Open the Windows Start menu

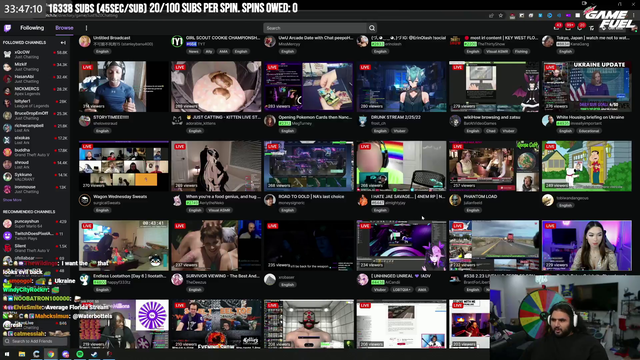point(7,354)
